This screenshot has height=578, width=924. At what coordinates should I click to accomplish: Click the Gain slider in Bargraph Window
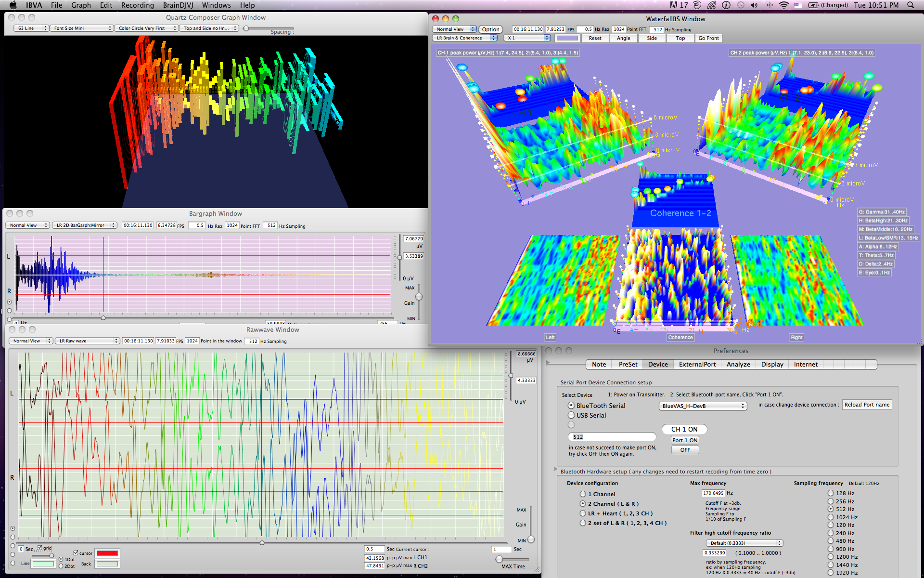(x=419, y=302)
